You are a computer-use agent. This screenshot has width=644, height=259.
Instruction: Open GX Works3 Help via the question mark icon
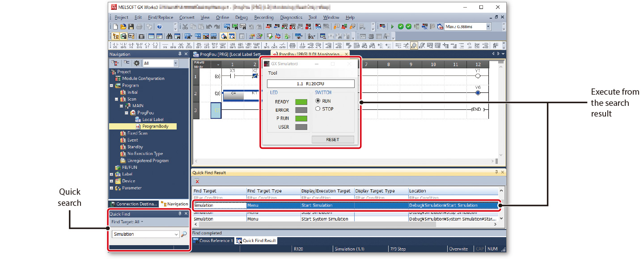(x=160, y=26)
